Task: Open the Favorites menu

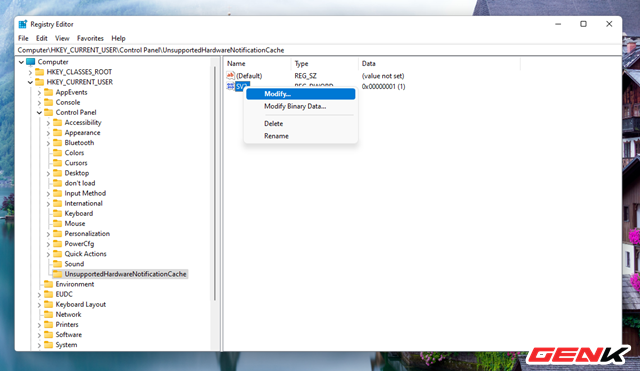Action: pos(90,38)
